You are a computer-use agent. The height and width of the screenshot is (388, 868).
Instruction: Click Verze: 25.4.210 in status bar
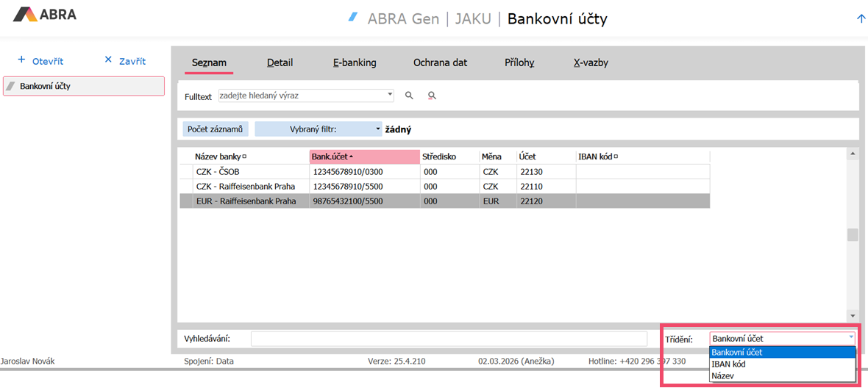click(x=396, y=362)
